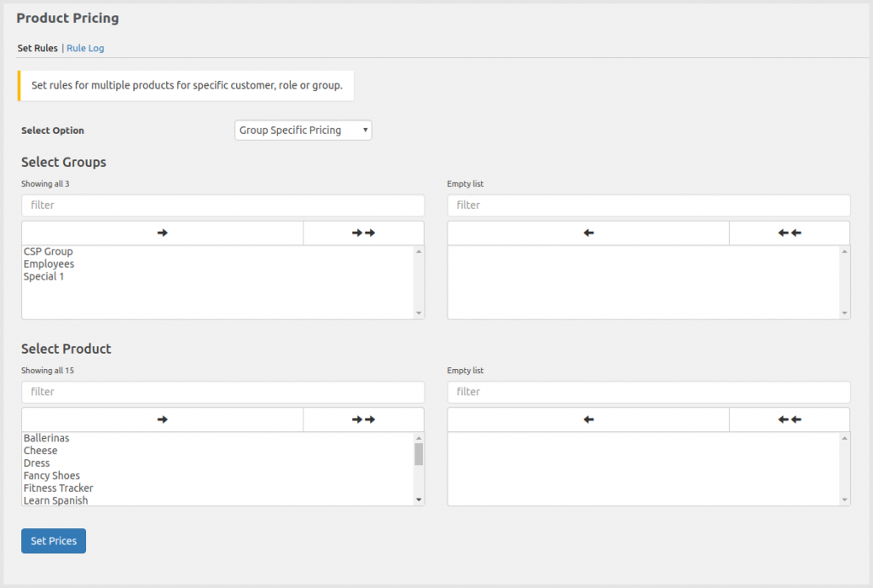Select Special 1 group entry
Viewport: 873px width, 588px height.
tap(43, 277)
